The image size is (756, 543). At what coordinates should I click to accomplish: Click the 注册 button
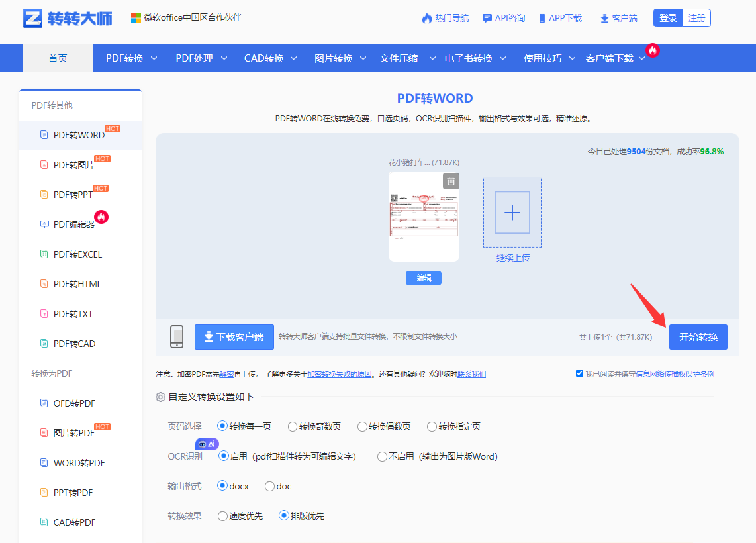point(696,18)
